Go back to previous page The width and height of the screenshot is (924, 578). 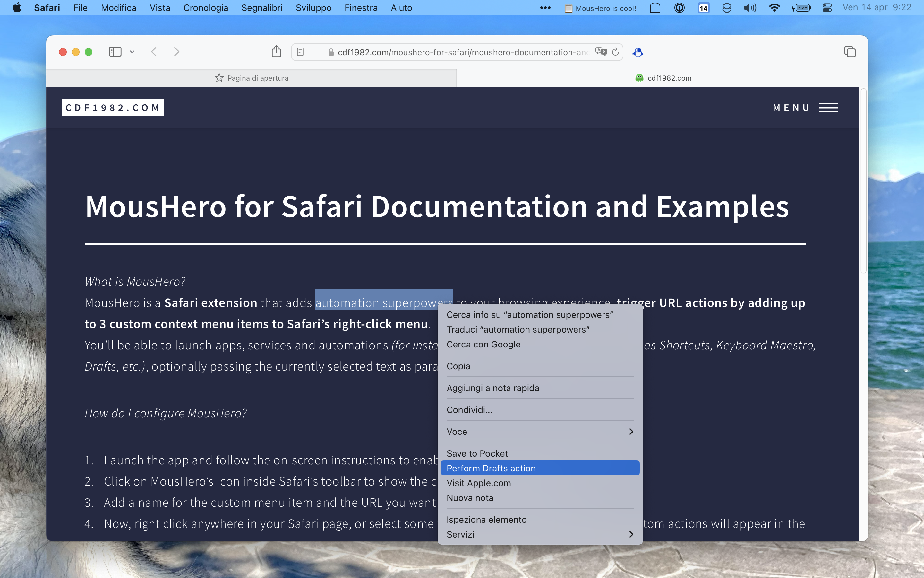pos(154,52)
